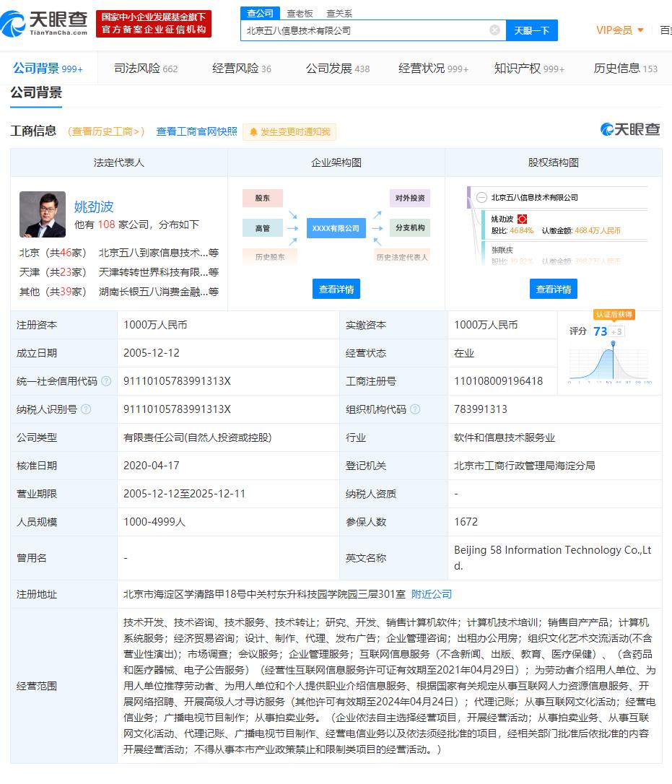Click the help icon beside 组织机构代码
Image resolution: width=672 pixels, height=784 pixels.
(415, 409)
